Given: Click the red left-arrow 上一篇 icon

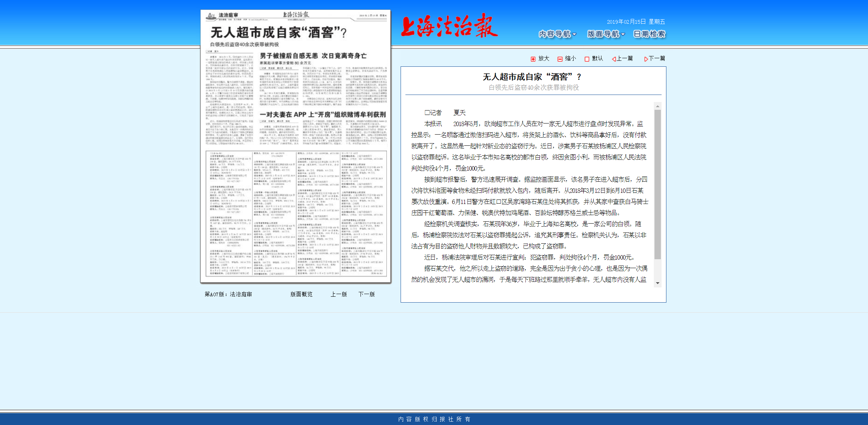Looking at the screenshot, I should [613, 58].
